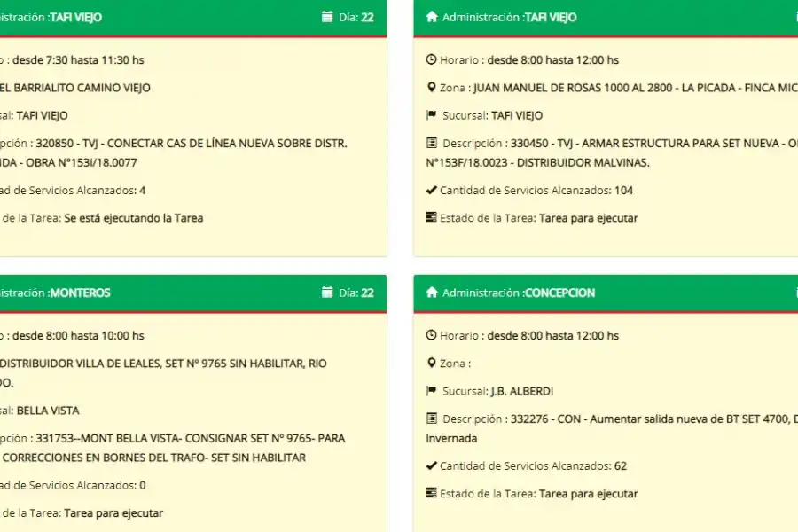Click the calendar icon showing Día 22
Screen dimensions: 798x532
tap(327, 16)
